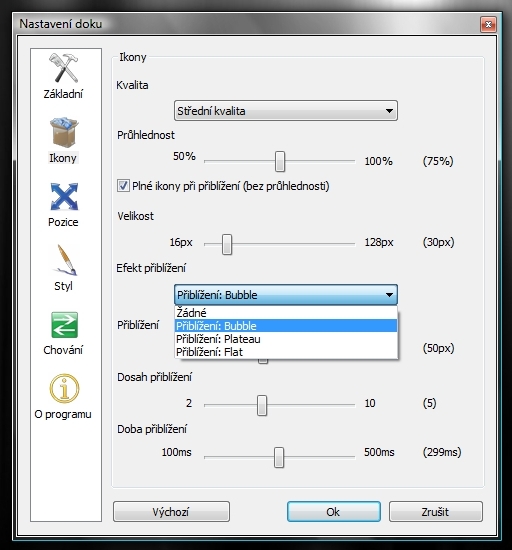This screenshot has width=512, height=550.
Task: Select the highlighted Přiblížení: Bubble entry
Action: (x=286, y=326)
